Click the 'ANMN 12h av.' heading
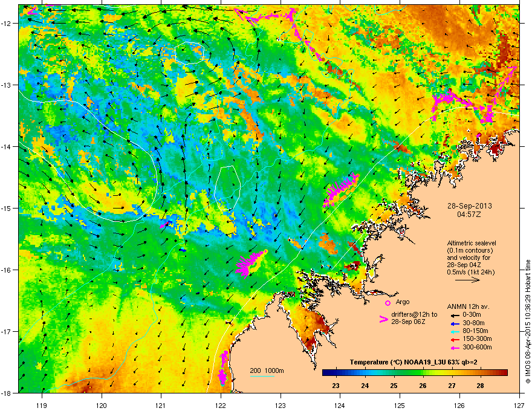The height and width of the screenshot is (411, 532). (x=468, y=307)
